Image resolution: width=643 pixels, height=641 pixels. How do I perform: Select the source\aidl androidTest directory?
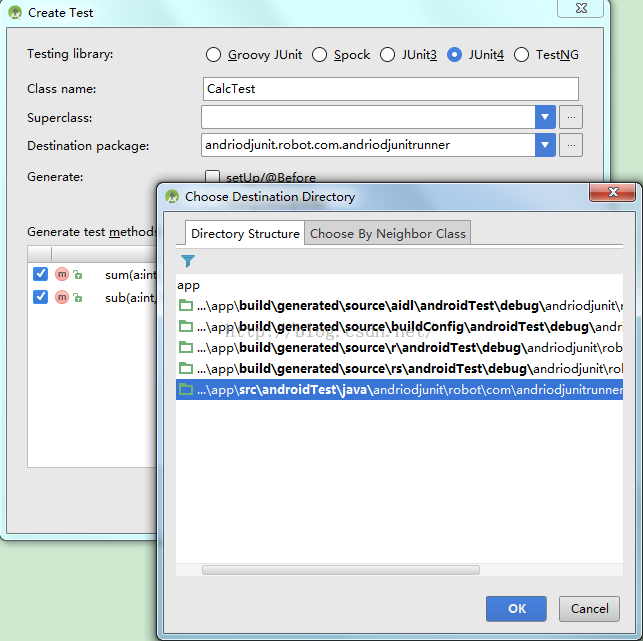(399, 306)
